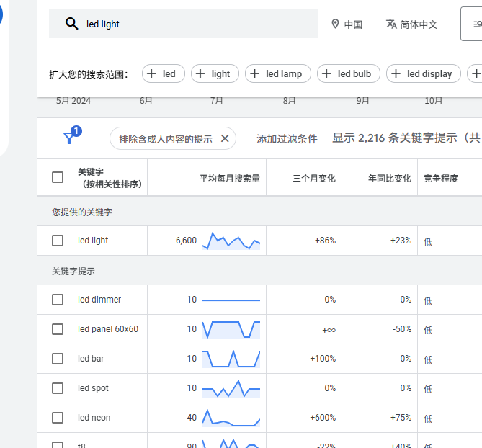
Task: Click the 'led light' trend sparkline
Action: [x=231, y=241]
